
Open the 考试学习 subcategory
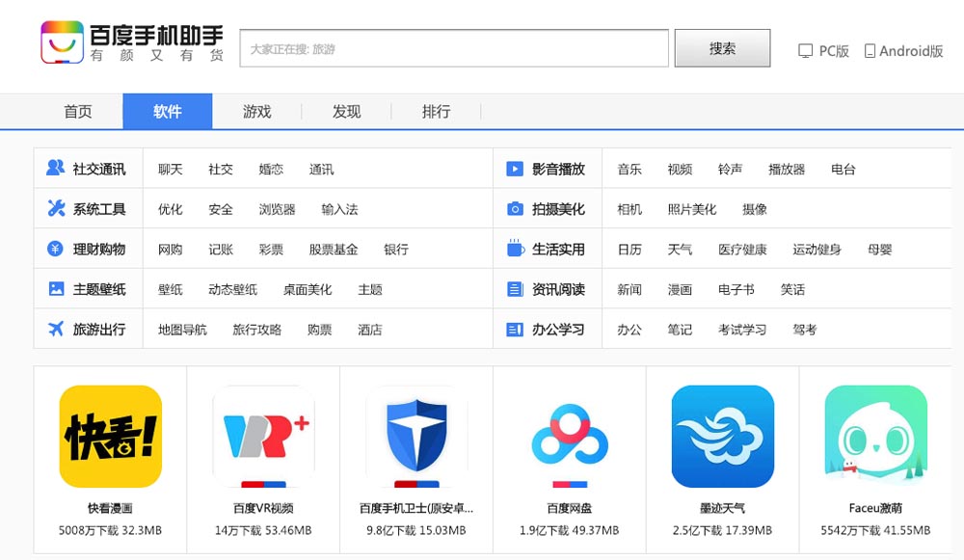point(742,330)
